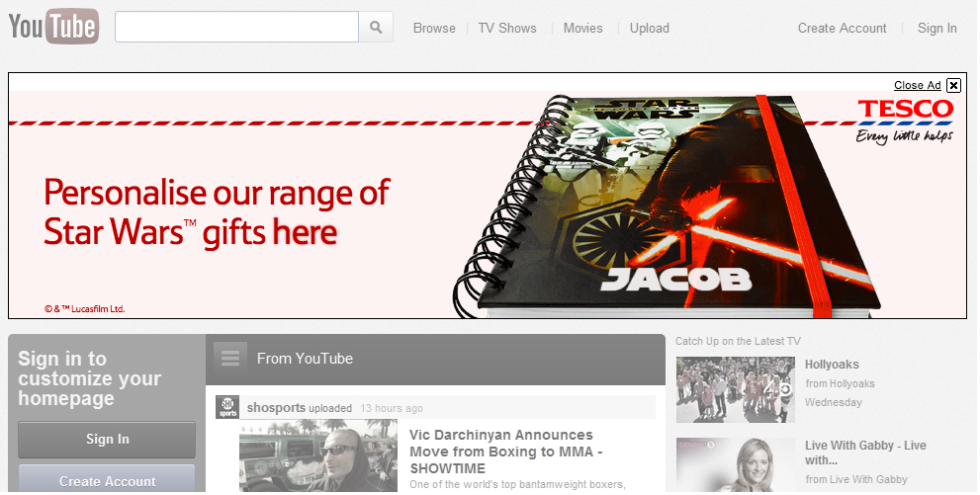The image size is (980, 495).
Task: Click 'from Hollyoaks' channel text
Action: click(840, 383)
